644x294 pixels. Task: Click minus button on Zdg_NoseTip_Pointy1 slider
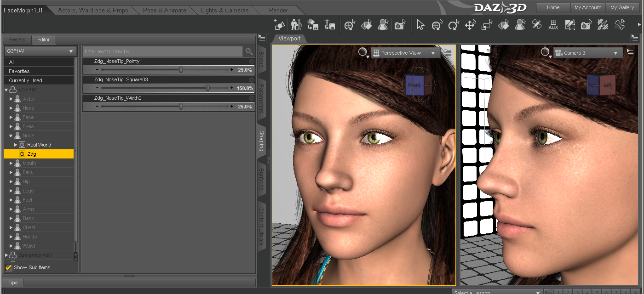point(97,70)
